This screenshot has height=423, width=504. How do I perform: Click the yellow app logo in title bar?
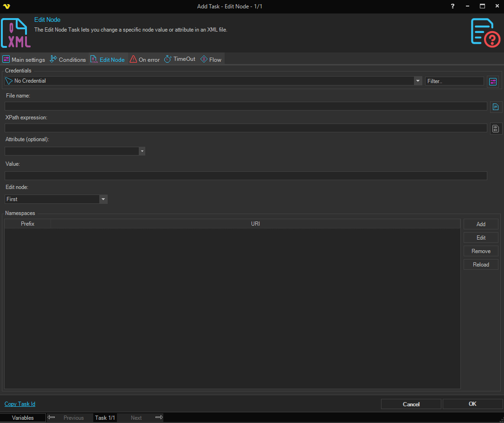6,6
